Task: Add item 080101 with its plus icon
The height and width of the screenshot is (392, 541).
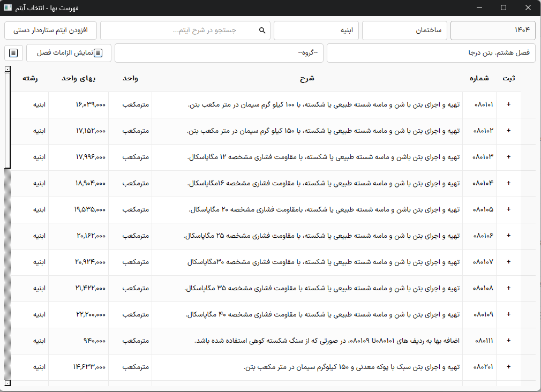Action: pyautogui.click(x=508, y=105)
